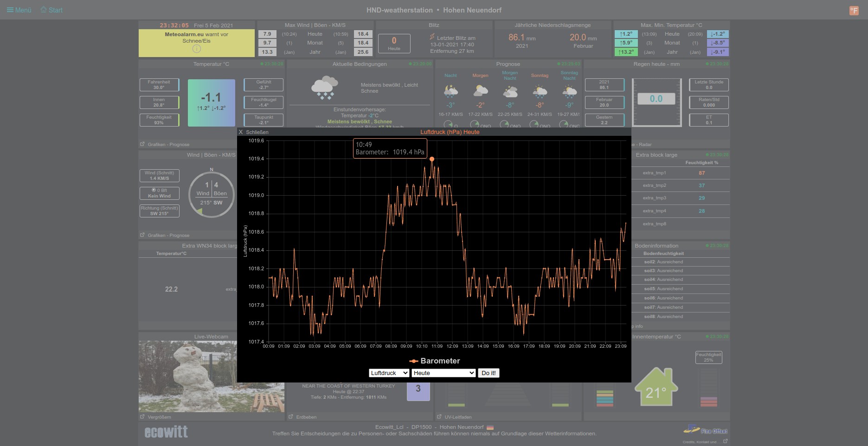Click the Morgen forecast weather icon
868x446 pixels.
480,91
